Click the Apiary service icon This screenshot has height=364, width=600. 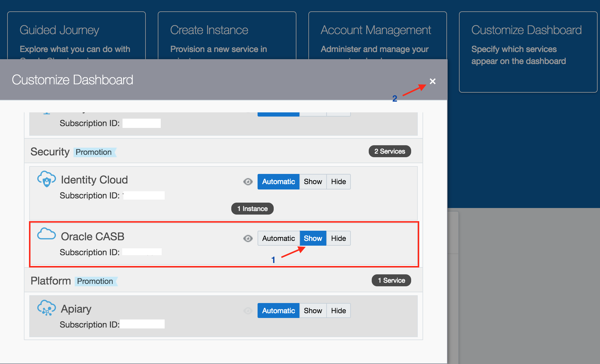(46, 308)
